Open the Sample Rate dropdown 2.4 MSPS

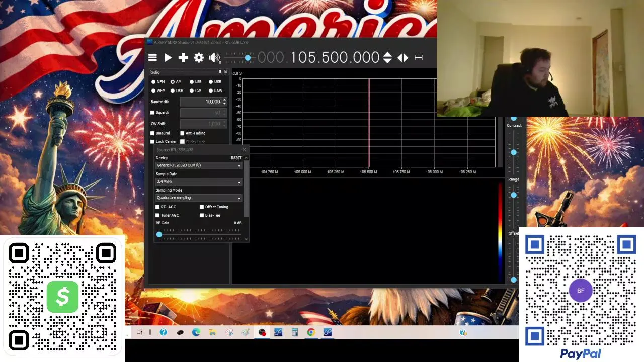coord(199,182)
